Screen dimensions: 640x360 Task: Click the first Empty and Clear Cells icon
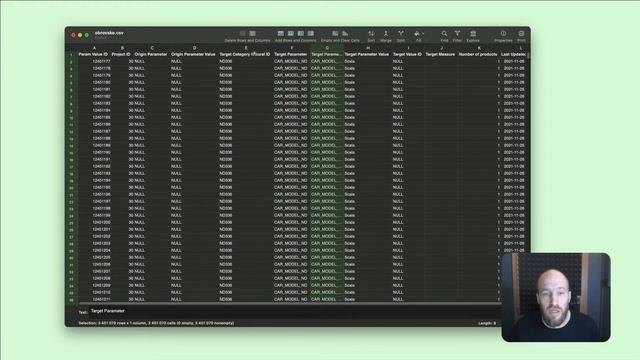335,33
